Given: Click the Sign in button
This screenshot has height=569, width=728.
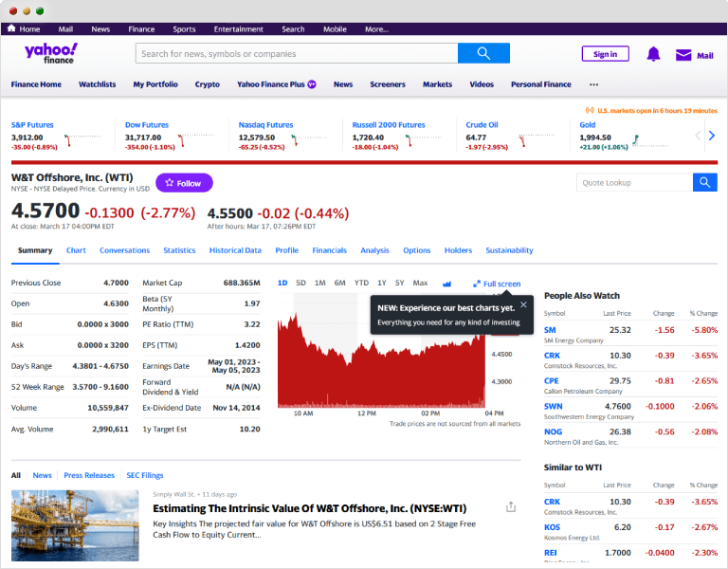Looking at the screenshot, I should pos(605,54).
